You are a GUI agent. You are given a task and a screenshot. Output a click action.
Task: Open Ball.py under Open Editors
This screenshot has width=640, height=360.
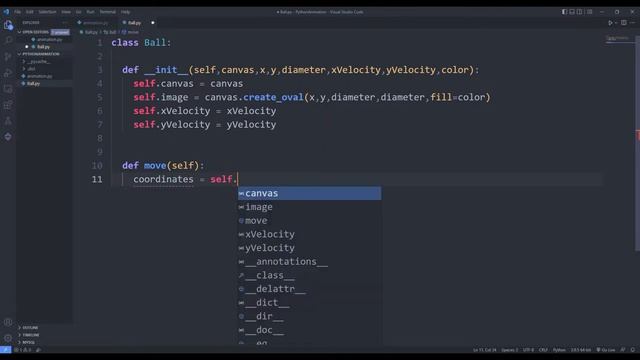pyautogui.click(x=43, y=47)
